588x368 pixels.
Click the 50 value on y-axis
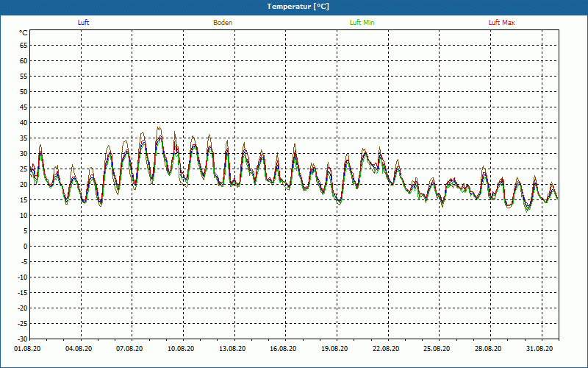24,91
